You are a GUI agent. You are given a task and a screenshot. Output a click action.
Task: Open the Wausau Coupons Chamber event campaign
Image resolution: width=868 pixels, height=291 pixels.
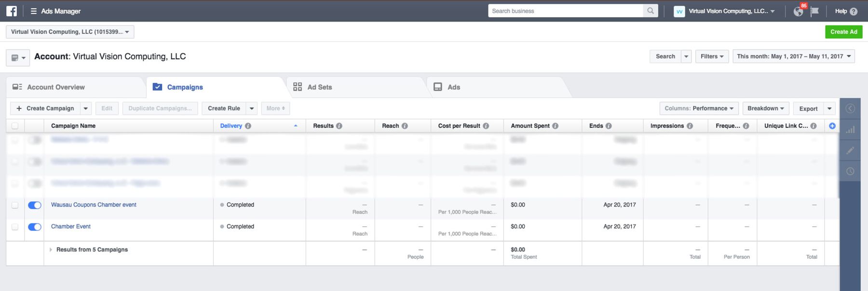point(94,205)
